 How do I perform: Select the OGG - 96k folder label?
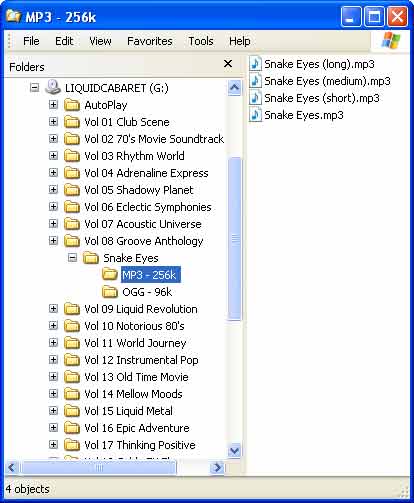[147, 292]
